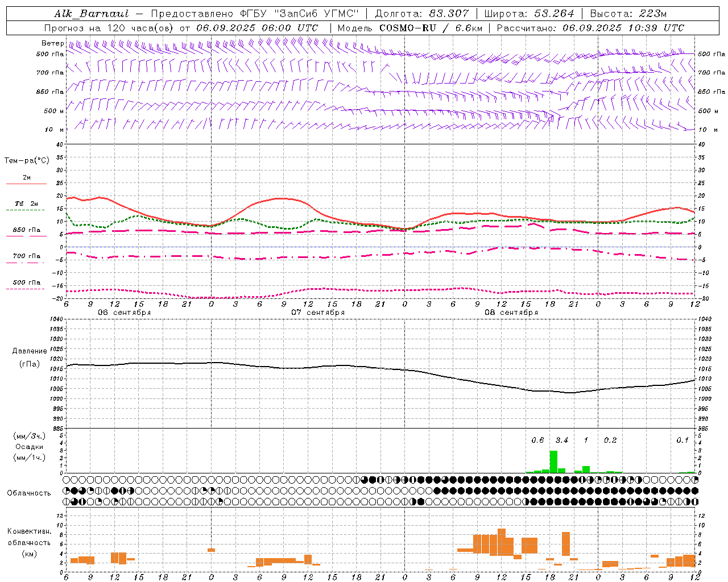728x582 pixels.
Task: Click the 0.6 precipitation total value
Action: [x=537, y=440]
